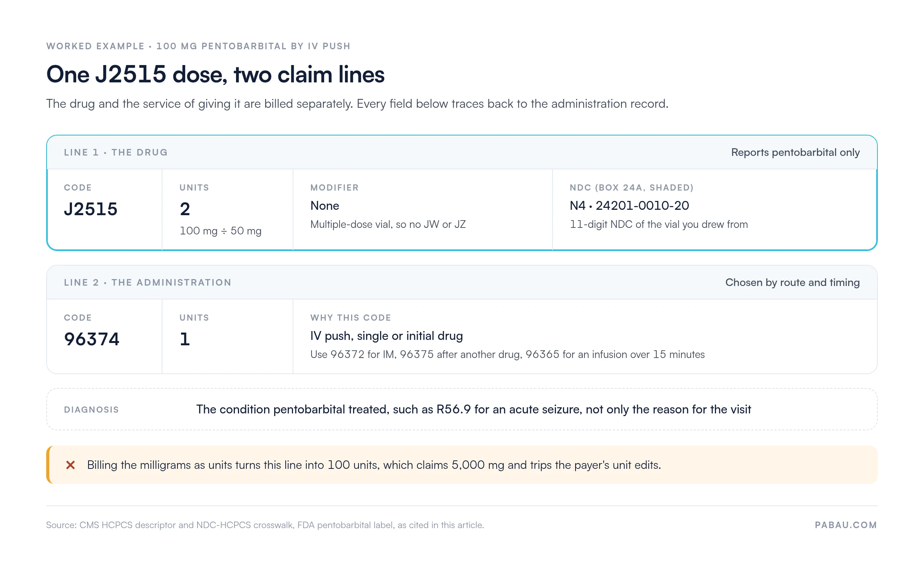Click 'Chosen by route and timing' text
Image resolution: width=924 pixels, height=562 pixels.
click(x=792, y=283)
